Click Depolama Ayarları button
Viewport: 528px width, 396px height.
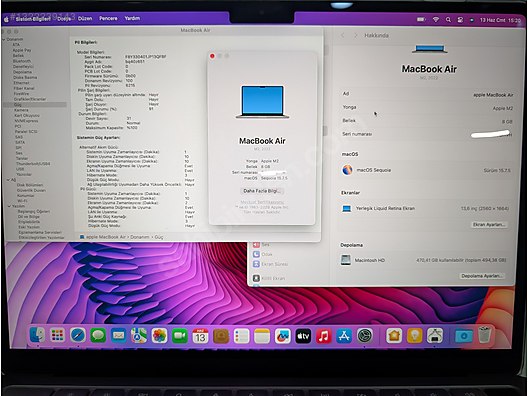point(482,276)
